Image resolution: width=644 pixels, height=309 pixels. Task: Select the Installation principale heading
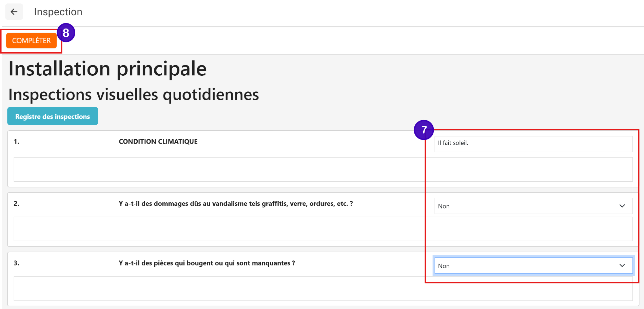click(x=107, y=69)
